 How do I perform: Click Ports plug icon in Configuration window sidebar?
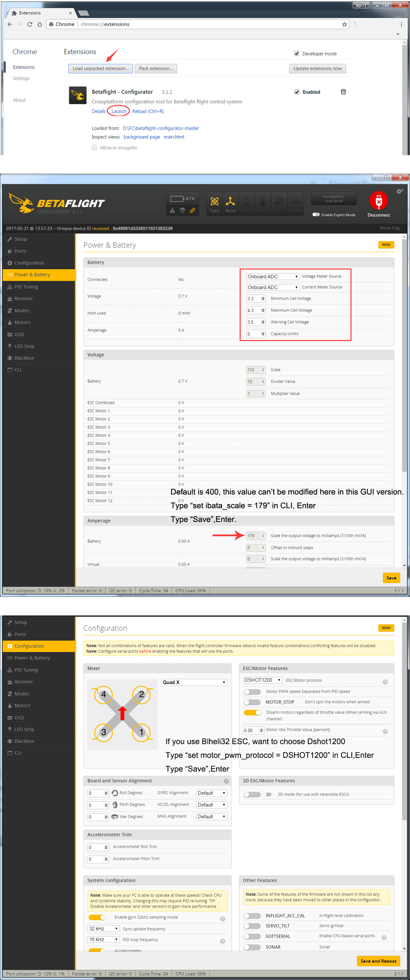pos(10,634)
